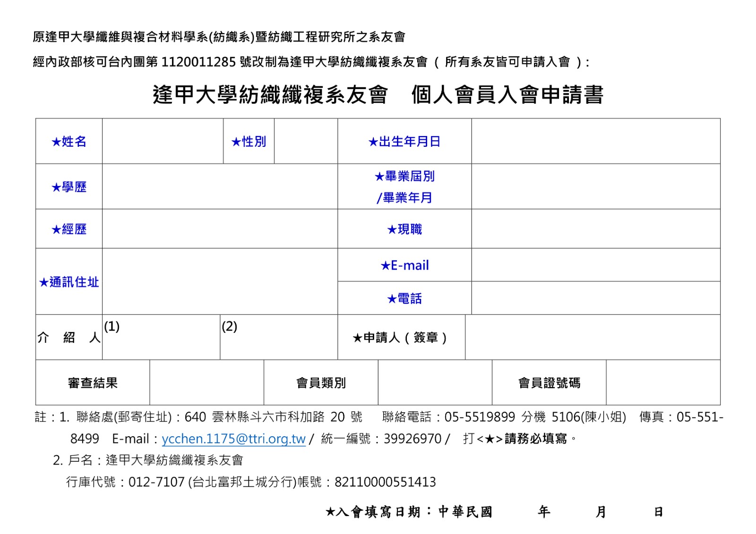
Task: Select the empty cell for ★畢業屆別/畢業年月
Action: [595, 186]
